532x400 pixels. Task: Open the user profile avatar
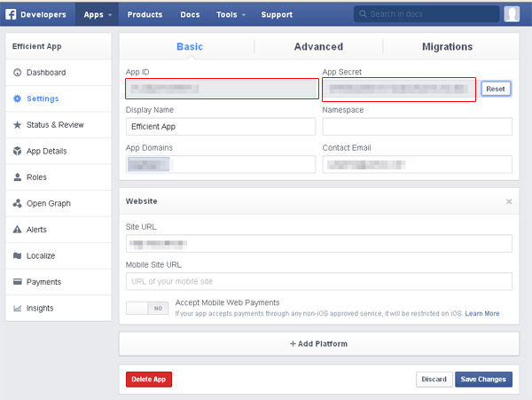(512, 14)
